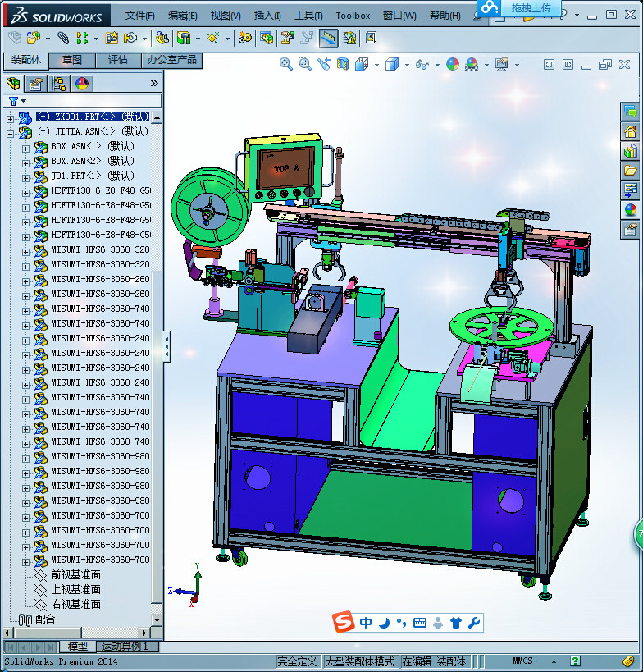643x672 pixels.
Task: Open Insert Components dropdown arrow
Action: pos(48,39)
